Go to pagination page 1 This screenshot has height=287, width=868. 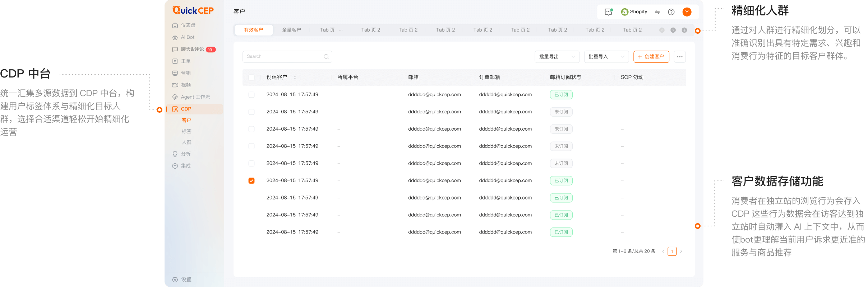[672, 251]
